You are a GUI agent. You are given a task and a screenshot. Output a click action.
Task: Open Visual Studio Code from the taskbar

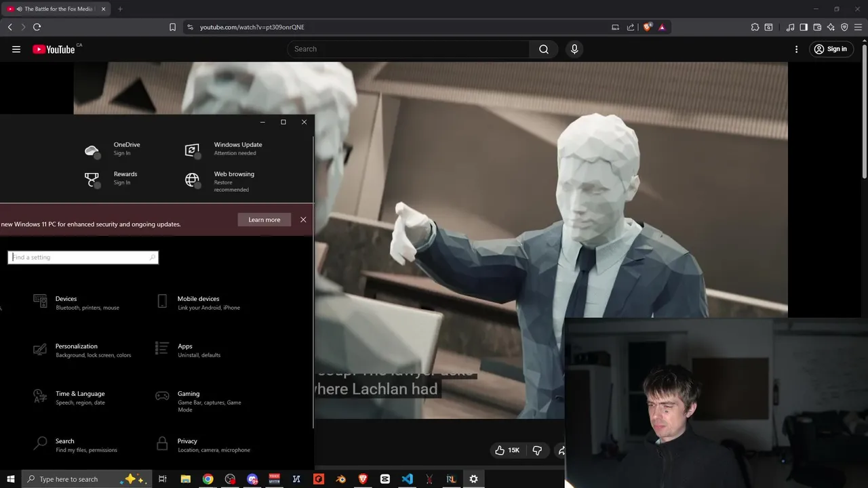[x=407, y=479]
